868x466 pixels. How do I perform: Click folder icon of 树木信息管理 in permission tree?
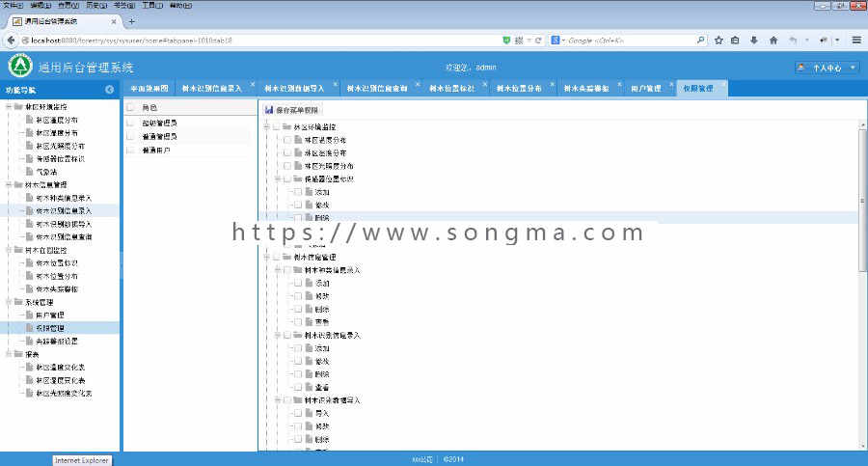(286, 257)
